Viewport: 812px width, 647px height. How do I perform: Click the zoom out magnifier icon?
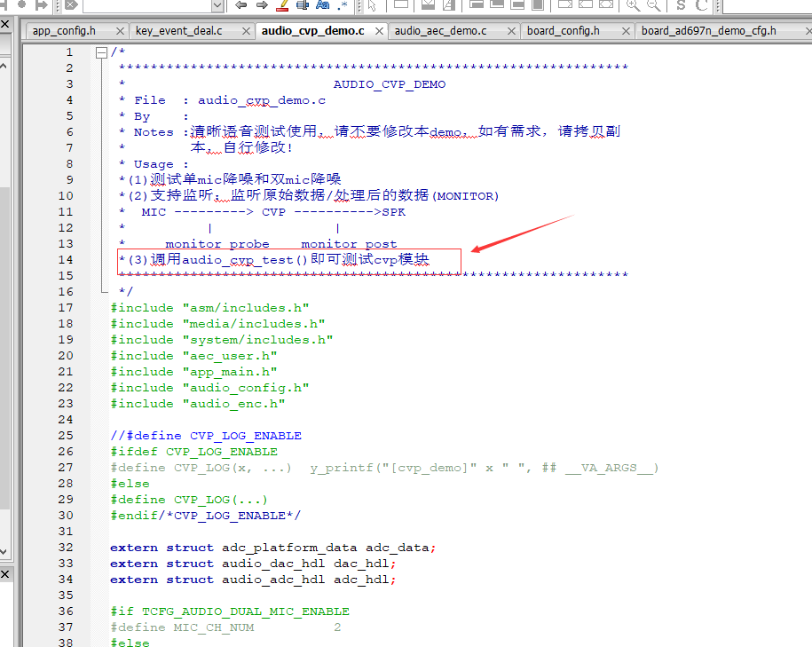pyautogui.click(x=653, y=5)
